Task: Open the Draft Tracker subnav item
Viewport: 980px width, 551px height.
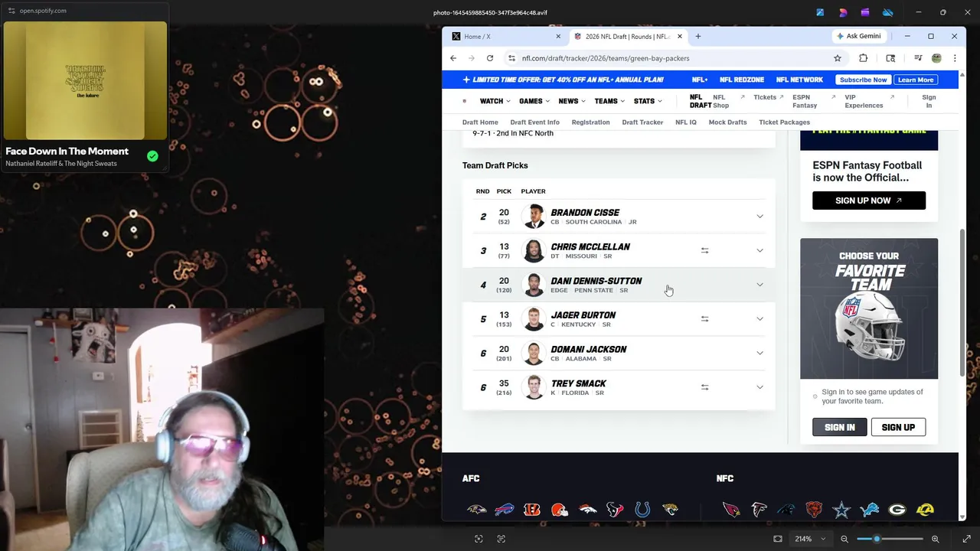Action: coord(642,122)
